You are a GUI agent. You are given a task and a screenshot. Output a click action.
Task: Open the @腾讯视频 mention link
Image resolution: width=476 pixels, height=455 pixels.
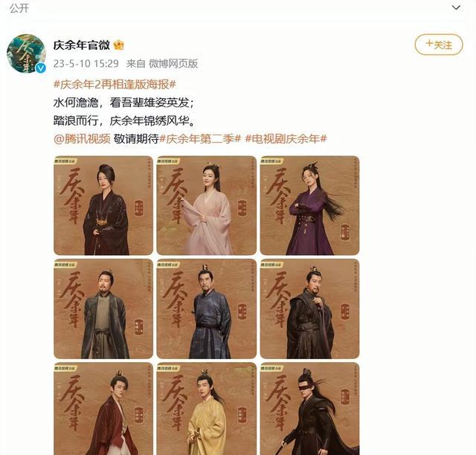click(x=82, y=139)
